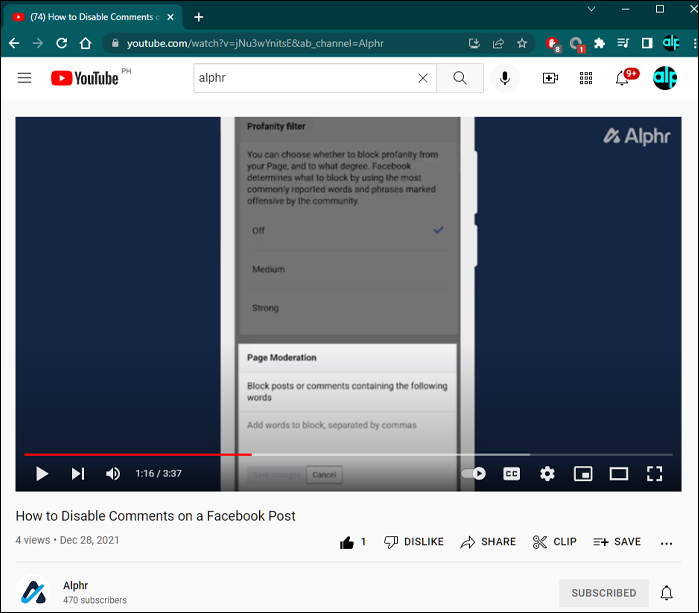The height and width of the screenshot is (613, 699).
Task: Click the Alphr watermark on video
Action: point(637,136)
